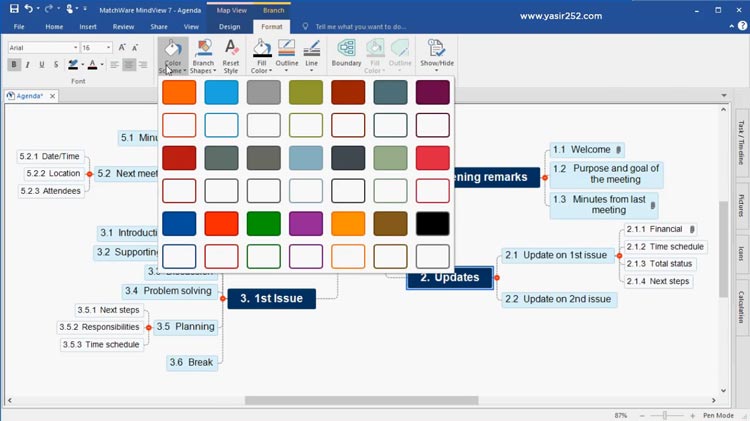Open the Outline pen tool
Viewport: 750px width, 421px height.
(287, 56)
